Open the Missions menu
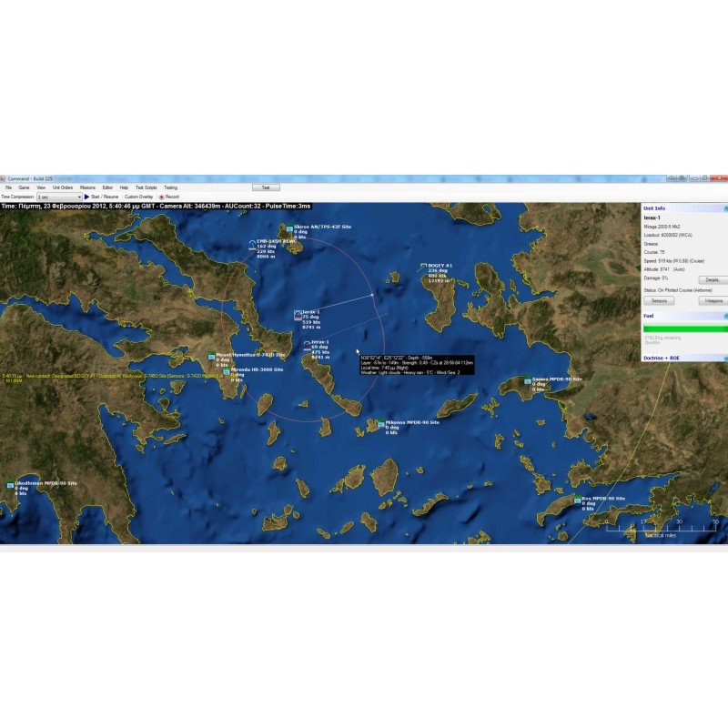728x728 pixels. (87, 187)
